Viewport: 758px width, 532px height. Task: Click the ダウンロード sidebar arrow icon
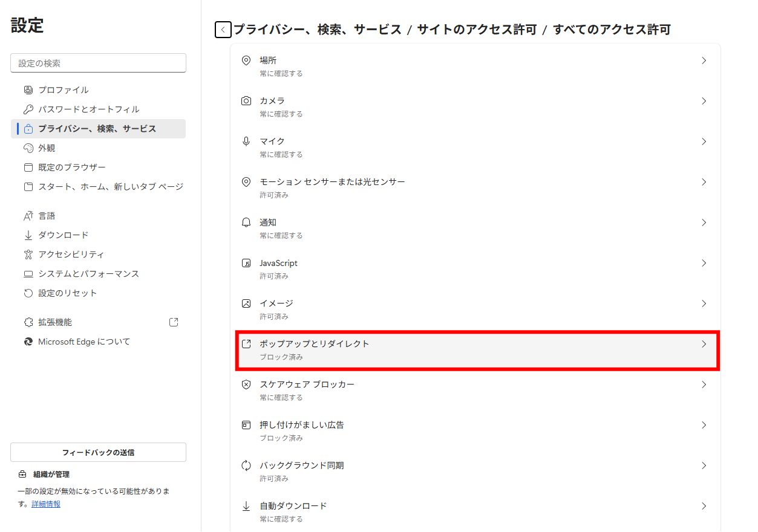(x=28, y=235)
